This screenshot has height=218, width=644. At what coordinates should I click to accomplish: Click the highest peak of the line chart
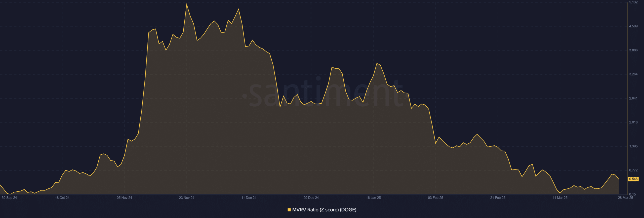[187, 4]
